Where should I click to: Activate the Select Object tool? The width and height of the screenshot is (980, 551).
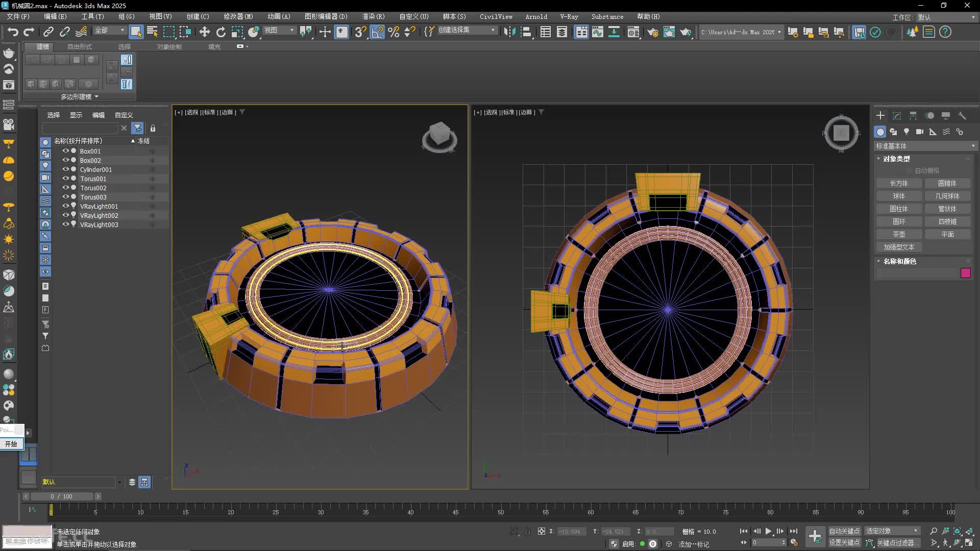tap(136, 32)
